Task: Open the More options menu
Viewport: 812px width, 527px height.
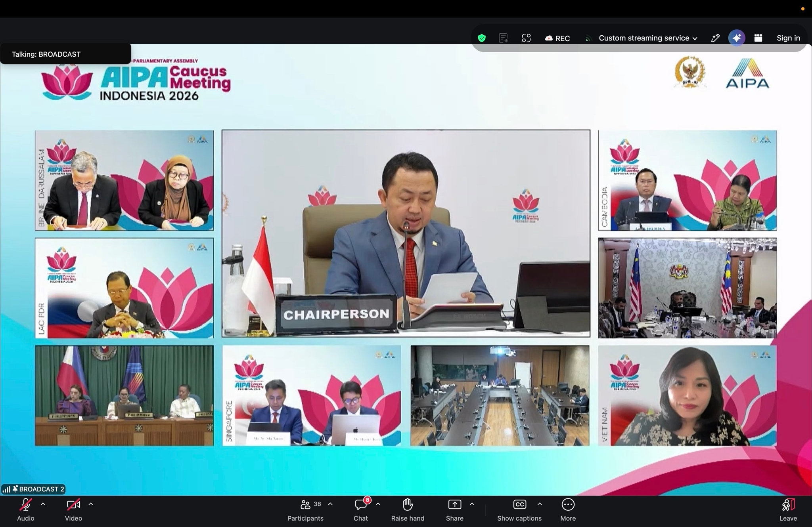Action: pyautogui.click(x=568, y=510)
